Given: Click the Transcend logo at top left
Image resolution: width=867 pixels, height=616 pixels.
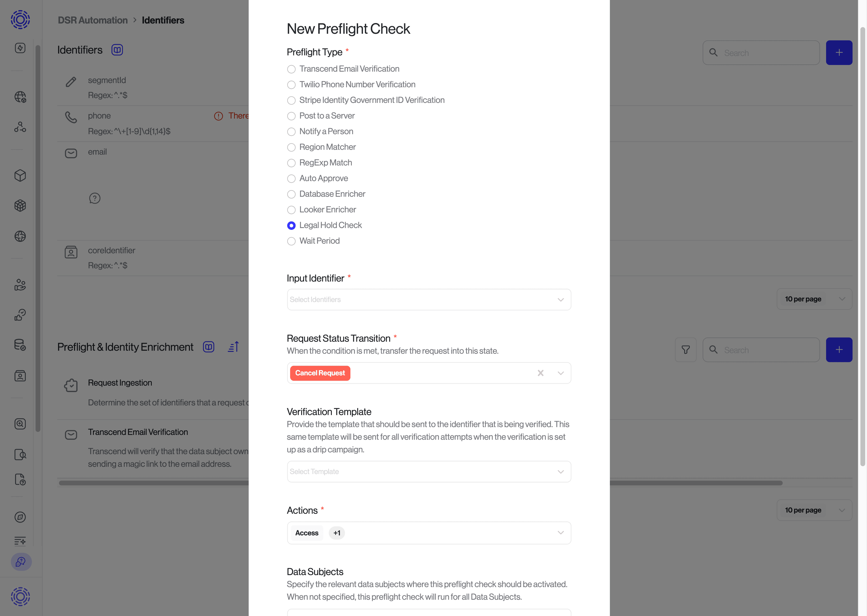Looking at the screenshot, I should coord(21,20).
